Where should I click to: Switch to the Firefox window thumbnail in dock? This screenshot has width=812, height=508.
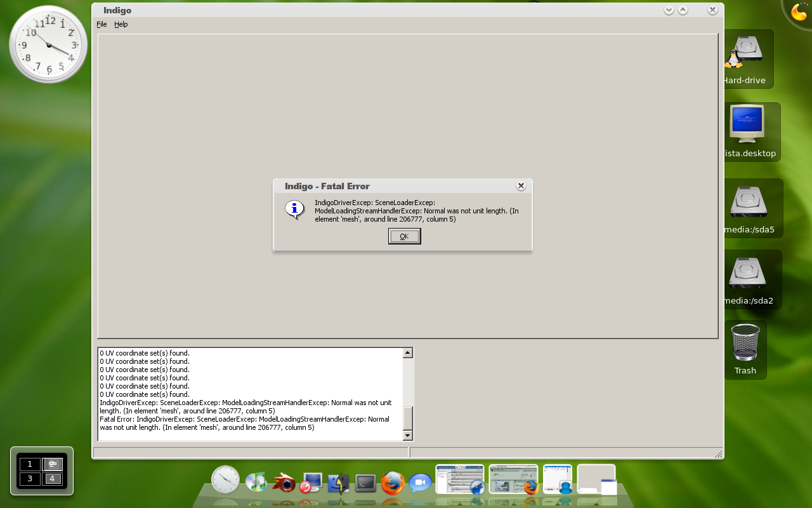pos(514,479)
